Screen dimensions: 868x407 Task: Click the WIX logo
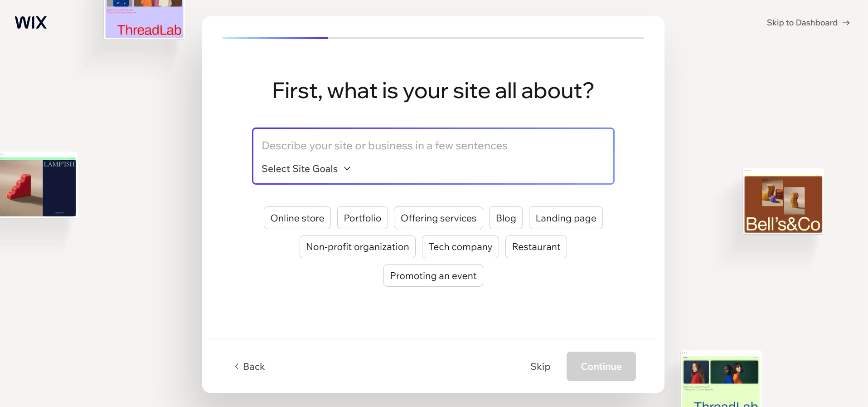click(x=30, y=22)
